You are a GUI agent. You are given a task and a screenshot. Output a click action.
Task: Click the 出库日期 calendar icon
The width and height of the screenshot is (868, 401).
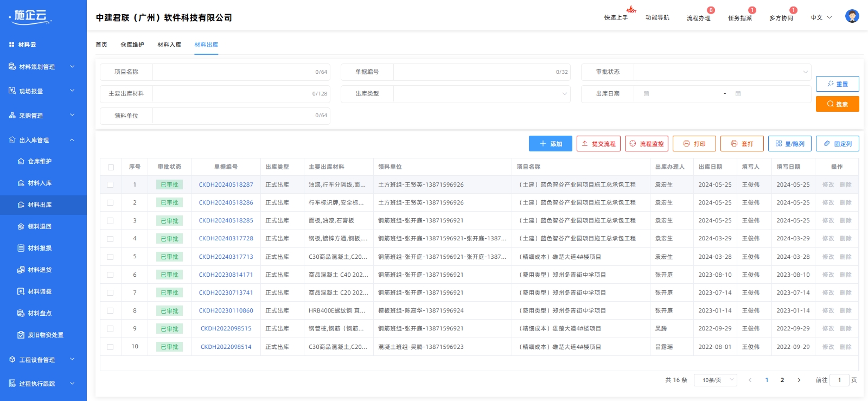646,94
